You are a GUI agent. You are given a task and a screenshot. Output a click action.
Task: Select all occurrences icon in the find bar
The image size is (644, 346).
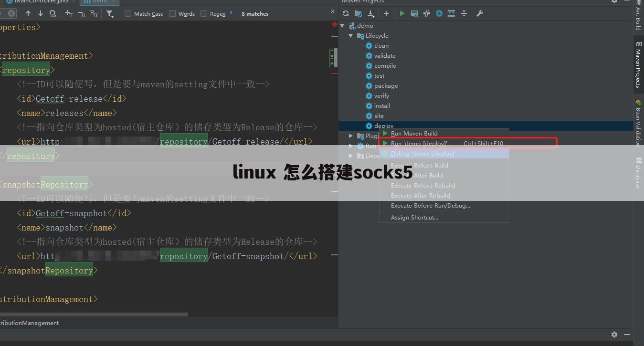click(94, 13)
